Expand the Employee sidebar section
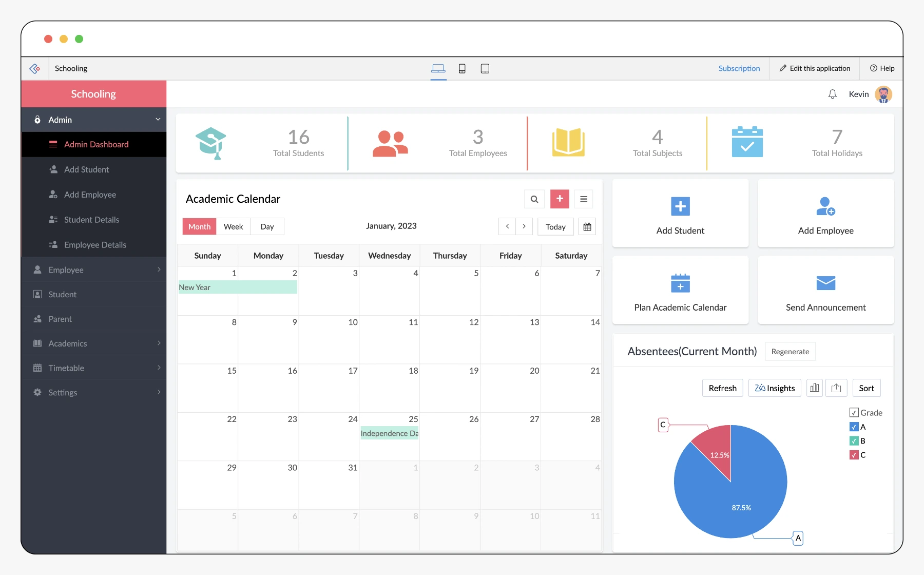 click(93, 270)
